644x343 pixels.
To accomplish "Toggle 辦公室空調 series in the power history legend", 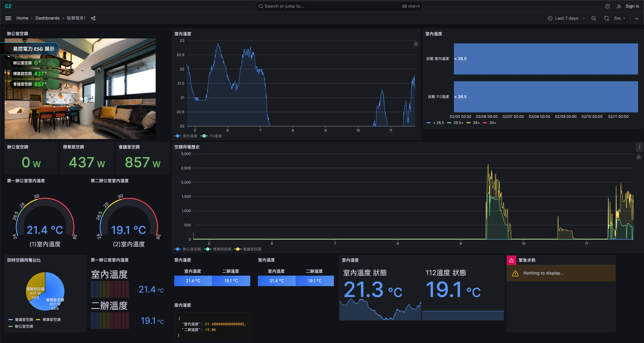I will 192,249.
